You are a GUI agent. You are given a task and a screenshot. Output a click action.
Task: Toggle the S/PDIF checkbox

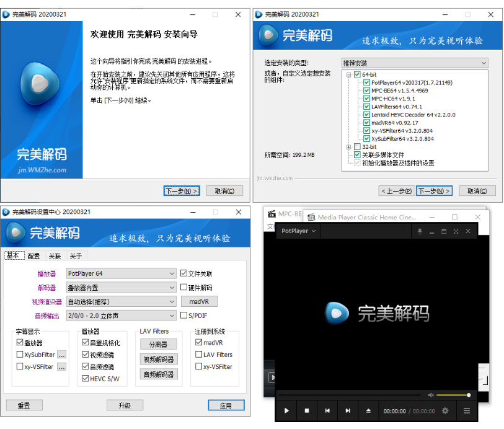183,316
